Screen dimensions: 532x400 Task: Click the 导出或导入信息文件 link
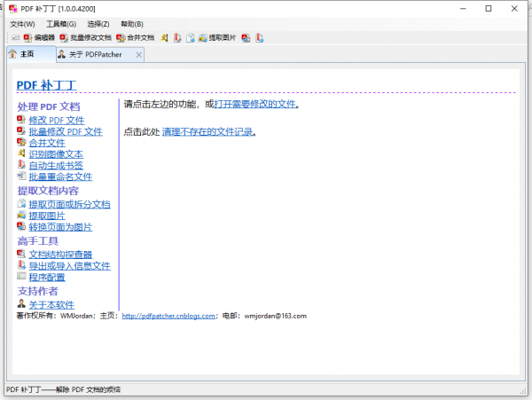click(69, 266)
